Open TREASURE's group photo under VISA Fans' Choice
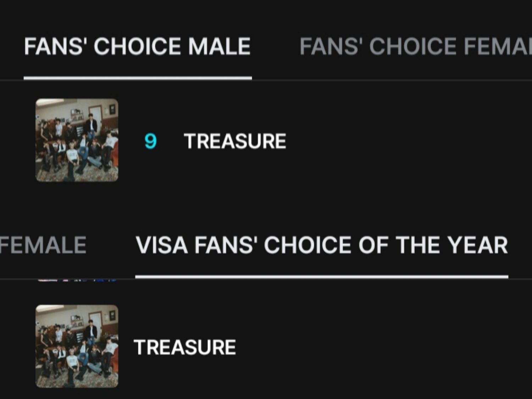Viewport: 532px width, 399px height. [x=77, y=346]
